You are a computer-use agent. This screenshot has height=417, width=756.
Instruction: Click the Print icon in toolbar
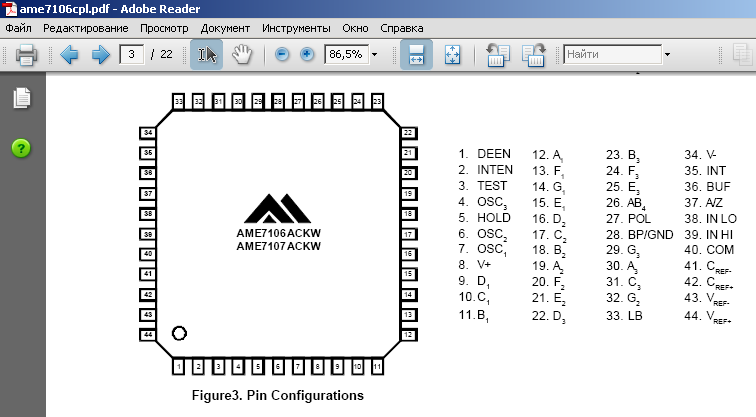26,54
